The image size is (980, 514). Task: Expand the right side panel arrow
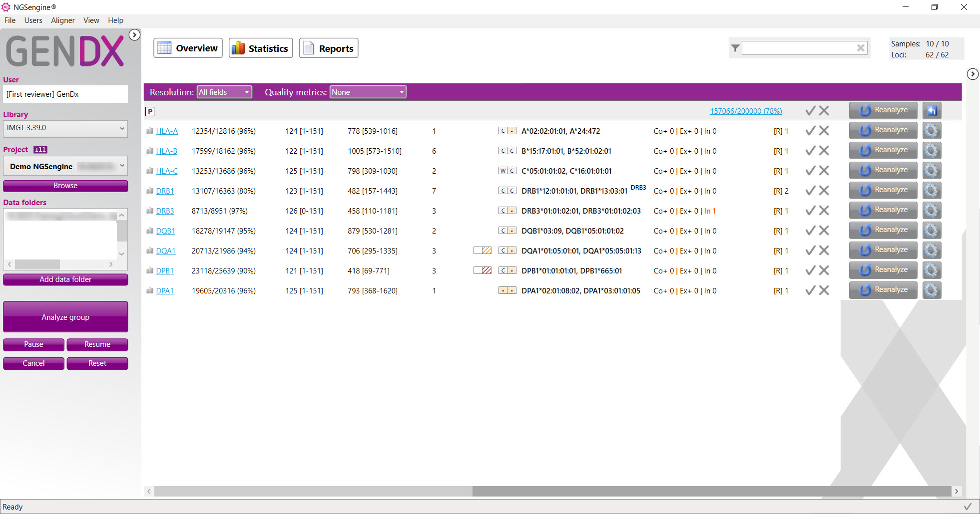[x=973, y=74]
